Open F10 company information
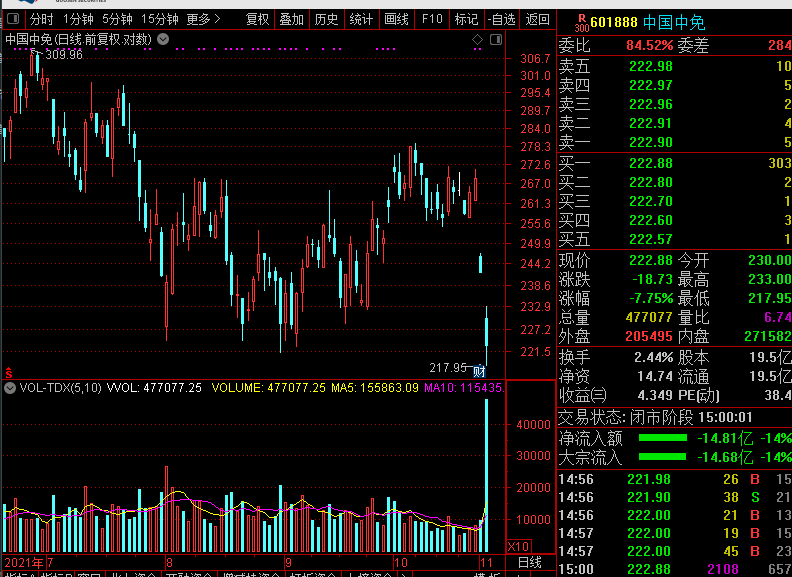Screen dimensions: 792x577 tap(432, 19)
